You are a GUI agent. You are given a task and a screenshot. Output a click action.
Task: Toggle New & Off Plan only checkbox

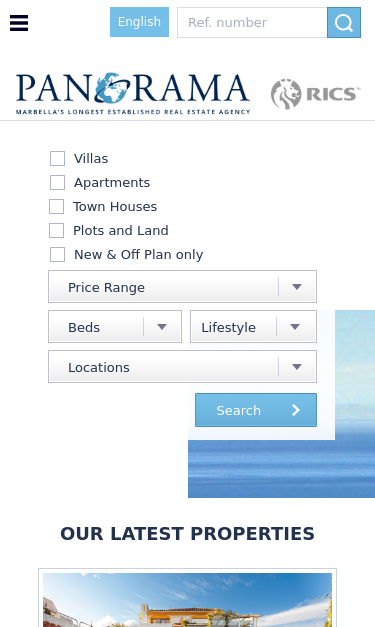(x=58, y=254)
